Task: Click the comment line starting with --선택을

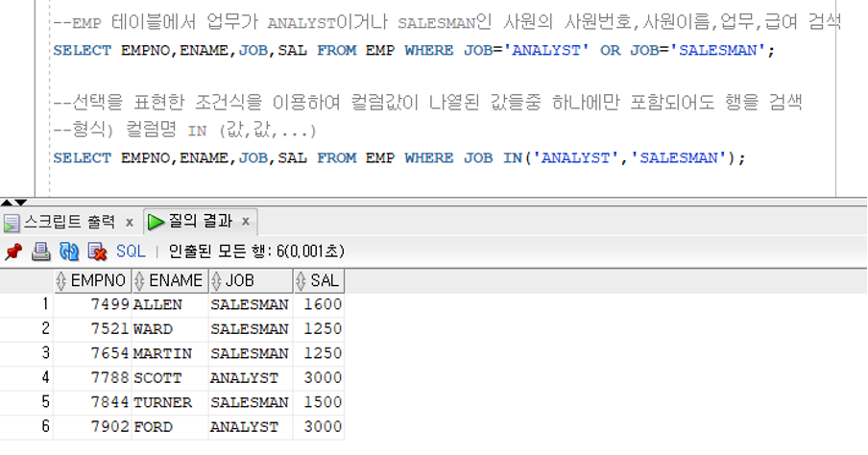Action: (x=427, y=103)
